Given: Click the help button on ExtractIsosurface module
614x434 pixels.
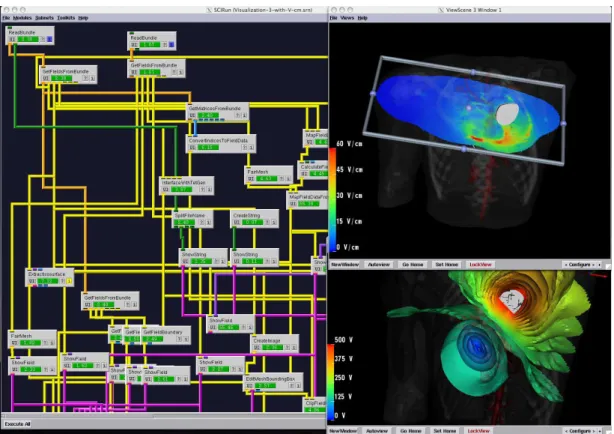Looking at the screenshot, I should 63,281.
